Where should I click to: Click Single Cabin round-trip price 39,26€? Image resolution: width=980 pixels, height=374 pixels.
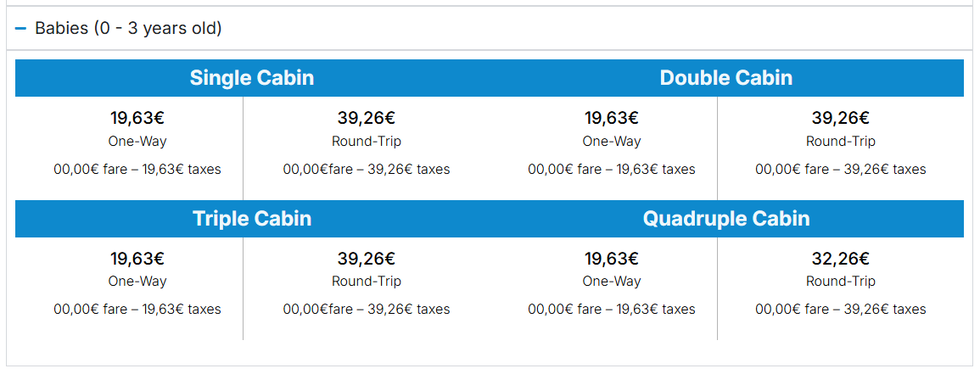367,118
